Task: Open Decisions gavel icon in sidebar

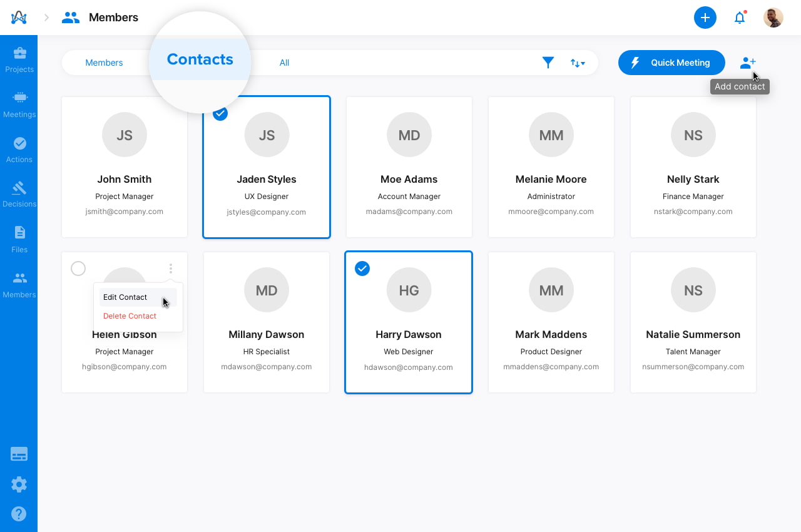Action: point(19,188)
